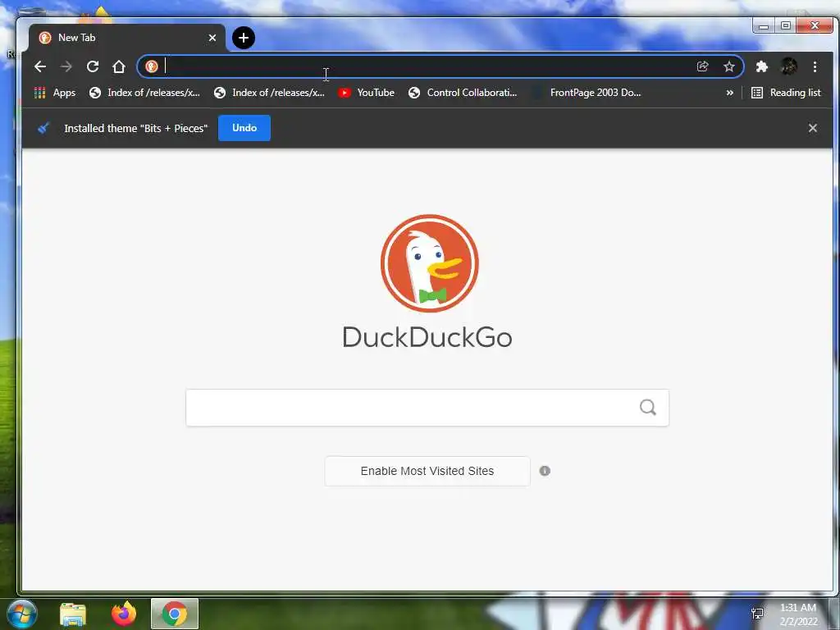
Task: Reload the current page
Action: click(93, 66)
